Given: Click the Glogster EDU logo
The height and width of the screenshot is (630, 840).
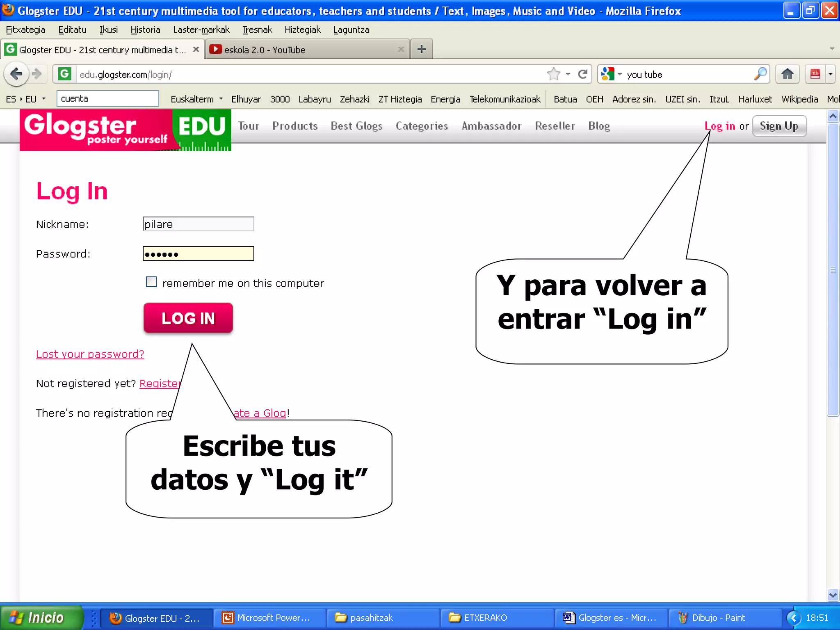Looking at the screenshot, I should pyautogui.click(x=126, y=130).
